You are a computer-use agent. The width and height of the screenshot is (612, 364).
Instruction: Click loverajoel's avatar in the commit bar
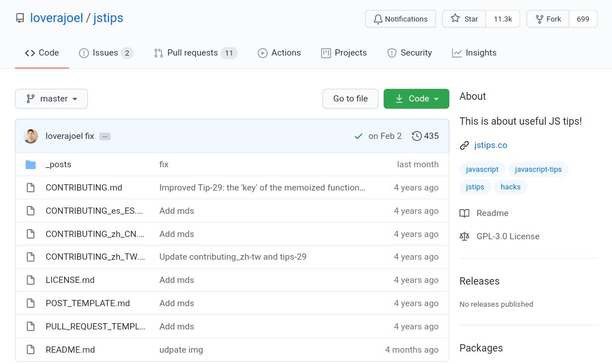[31, 136]
